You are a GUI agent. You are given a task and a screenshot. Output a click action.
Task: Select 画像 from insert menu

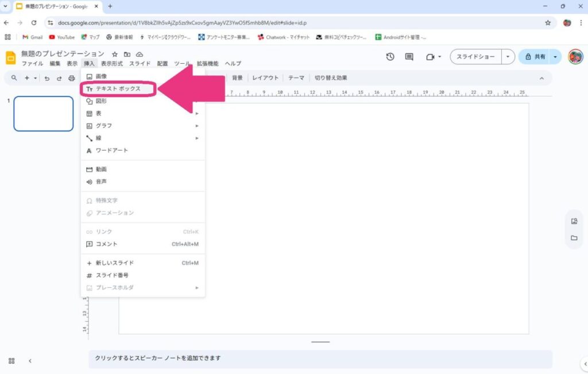[142, 76]
